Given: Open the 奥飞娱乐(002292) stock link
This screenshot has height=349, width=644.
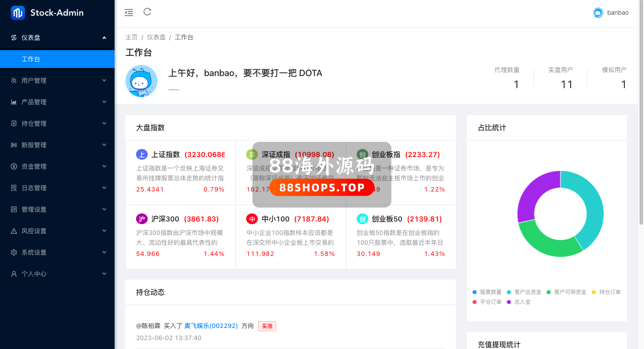Looking at the screenshot, I should (x=211, y=326).
